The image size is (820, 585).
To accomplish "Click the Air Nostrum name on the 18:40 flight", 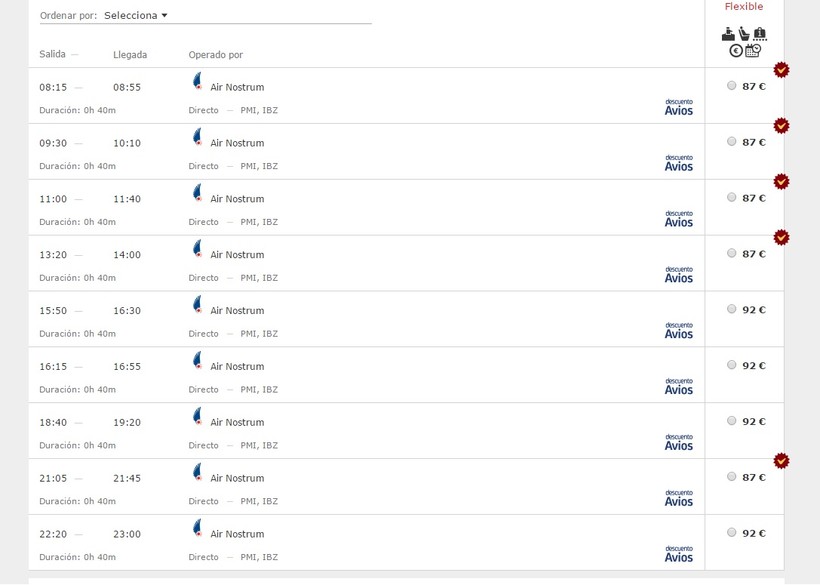I will point(237,423).
